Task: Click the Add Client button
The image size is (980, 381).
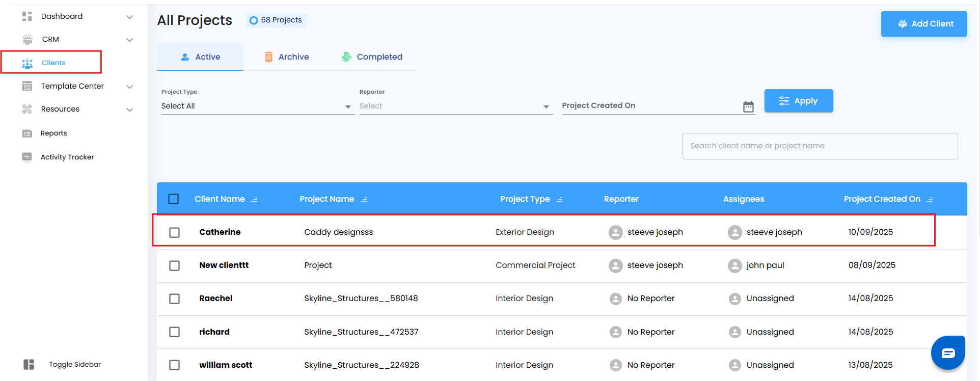Action: pyautogui.click(x=923, y=24)
